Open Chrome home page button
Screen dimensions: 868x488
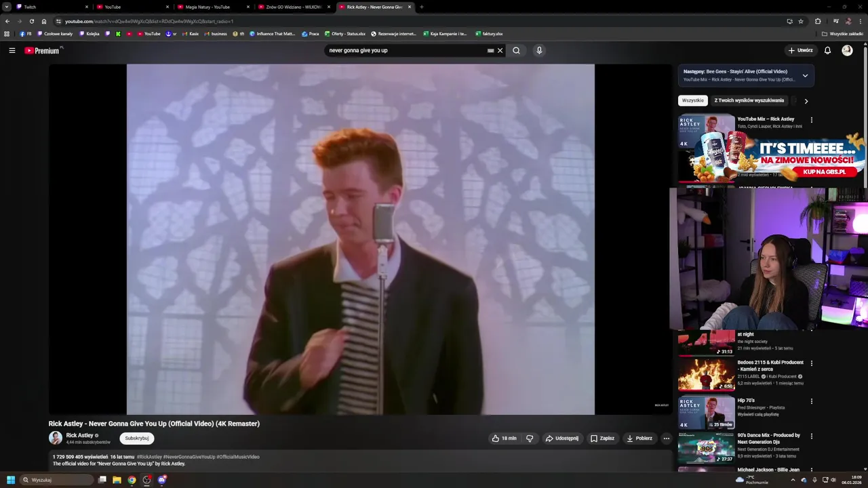(x=44, y=21)
